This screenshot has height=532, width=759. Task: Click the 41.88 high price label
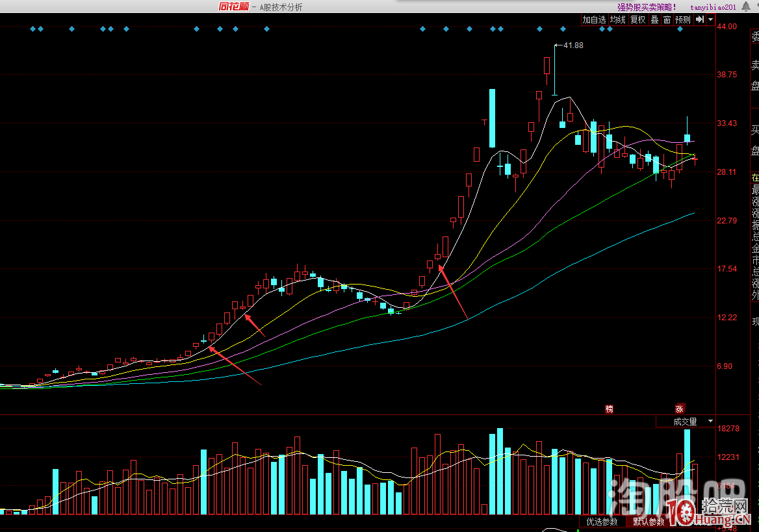(573, 45)
